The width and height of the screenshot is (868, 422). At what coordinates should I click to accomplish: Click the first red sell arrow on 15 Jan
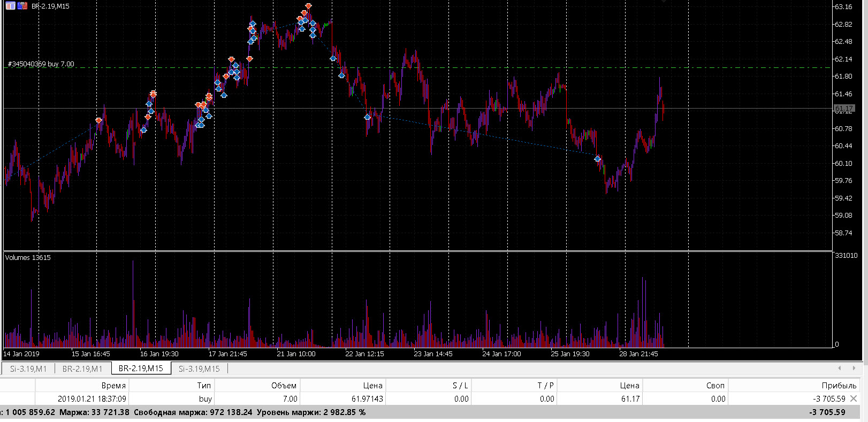99,121
